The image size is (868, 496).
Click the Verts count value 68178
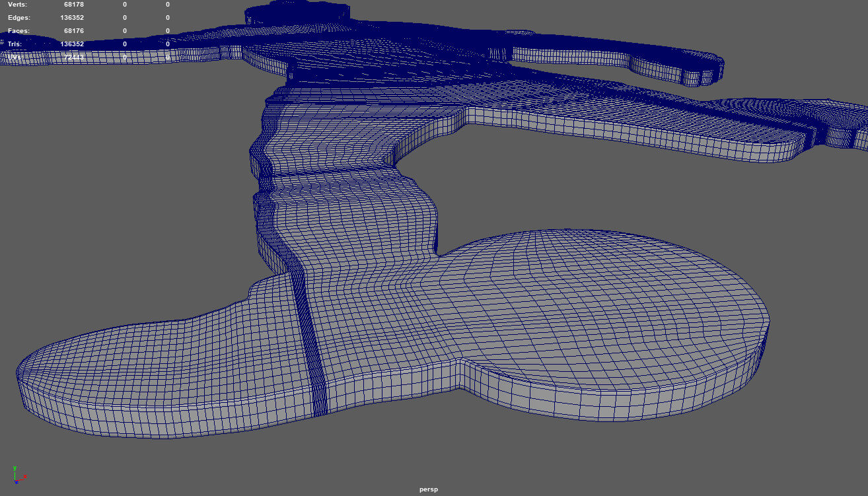(x=73, y=4)
